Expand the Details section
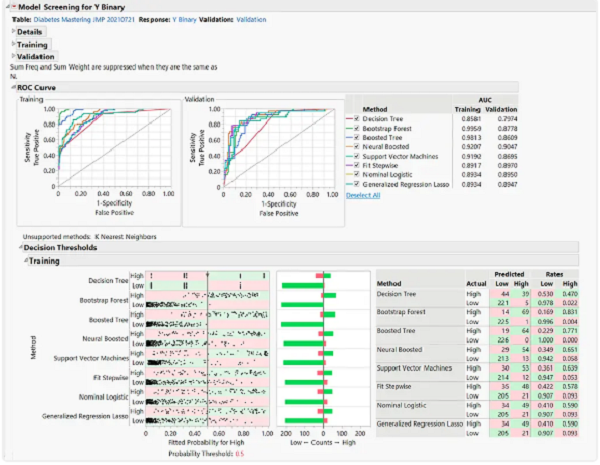This screenshot has height=465, width=600. (13, 32)
